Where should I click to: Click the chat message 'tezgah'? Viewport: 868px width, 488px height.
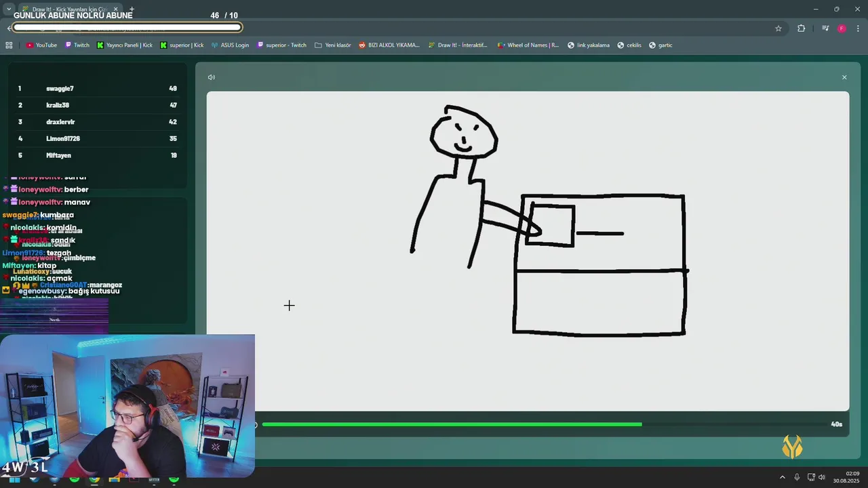(58, 253)
